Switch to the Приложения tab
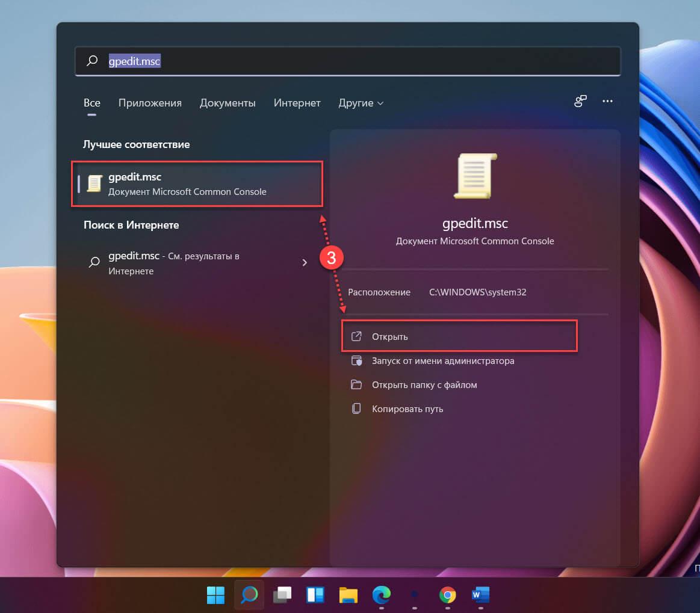 (150, 103)
